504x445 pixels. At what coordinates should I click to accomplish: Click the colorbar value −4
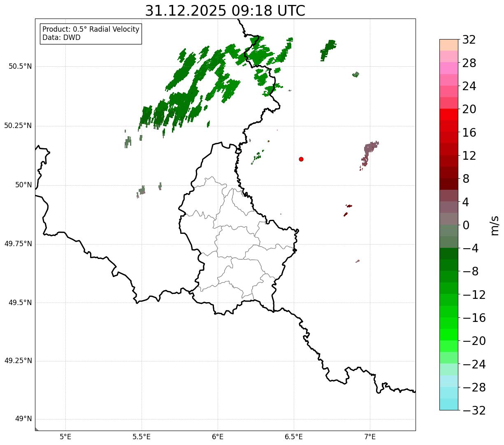[x=471, y=248]
